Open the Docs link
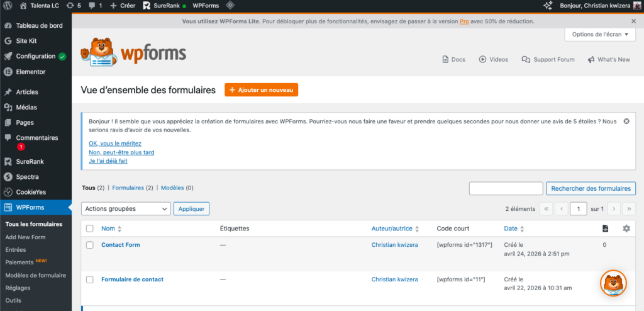 click(x=453, y=59)
